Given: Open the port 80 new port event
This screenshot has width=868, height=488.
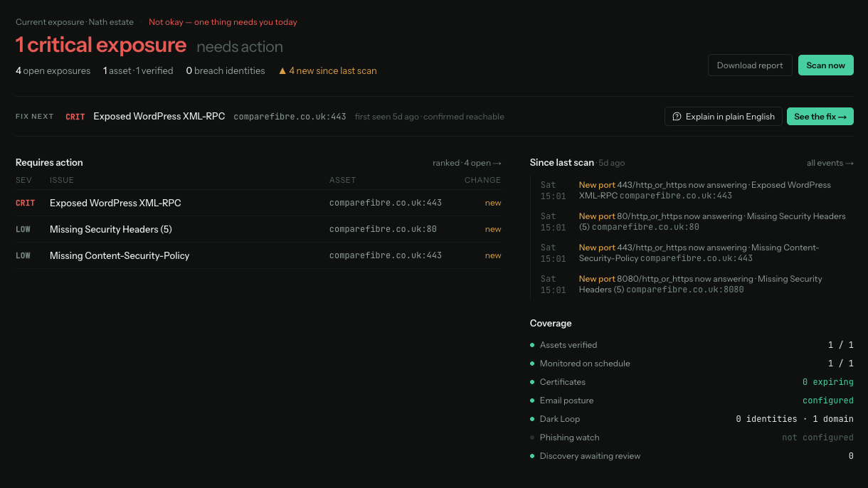Looking at the screenshot, I should [x=697, y=221].
